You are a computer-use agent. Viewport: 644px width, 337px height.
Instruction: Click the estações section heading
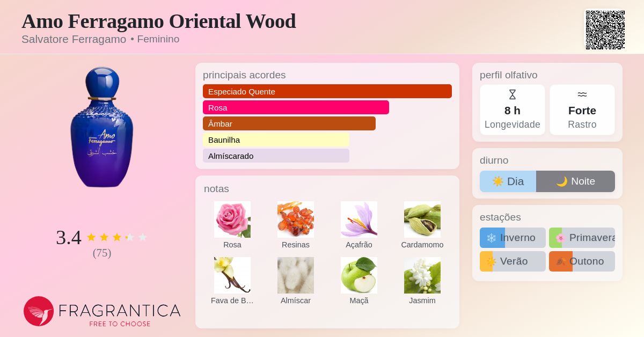pyautogui.click(x=500, y=217)
